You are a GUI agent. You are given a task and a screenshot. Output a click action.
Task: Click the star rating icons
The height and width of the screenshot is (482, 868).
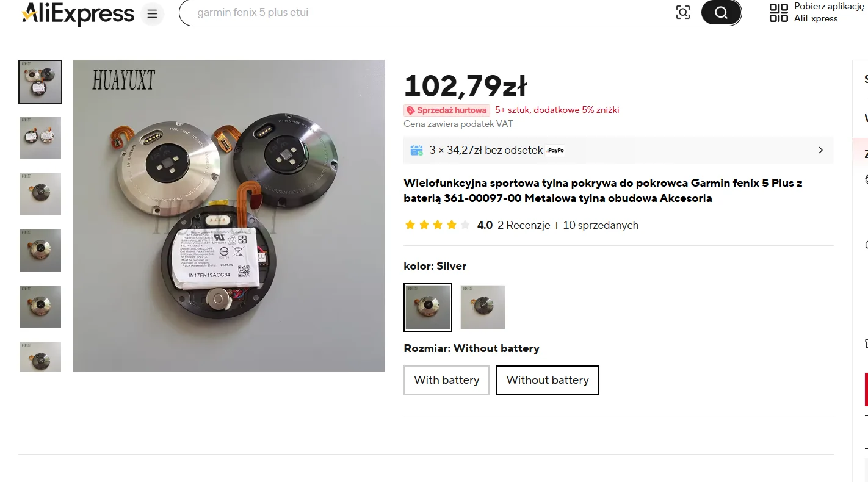point(437,225)
